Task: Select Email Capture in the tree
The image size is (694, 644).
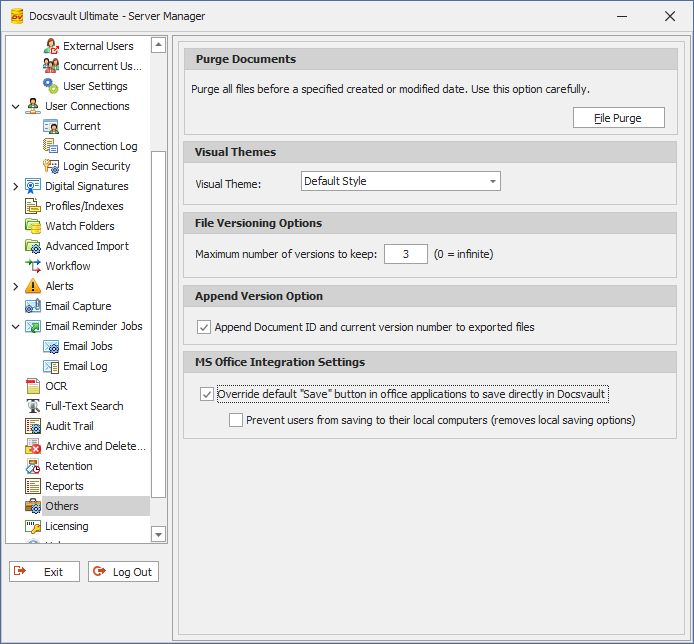Action: 78,306
